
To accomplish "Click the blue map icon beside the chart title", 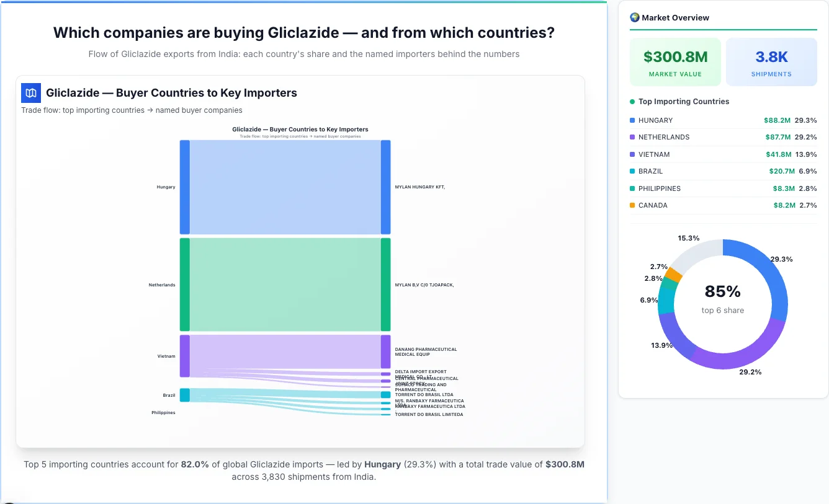I will click(30, 92).
